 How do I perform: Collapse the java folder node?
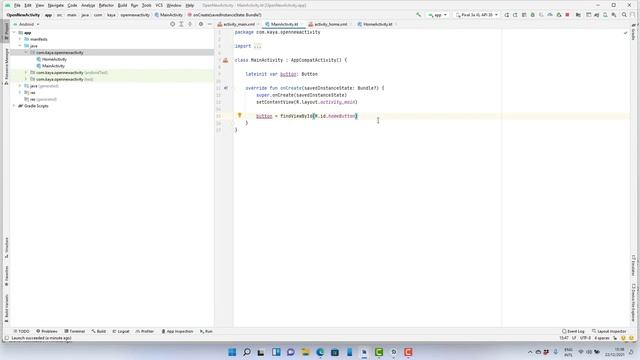tap(20, 46)
